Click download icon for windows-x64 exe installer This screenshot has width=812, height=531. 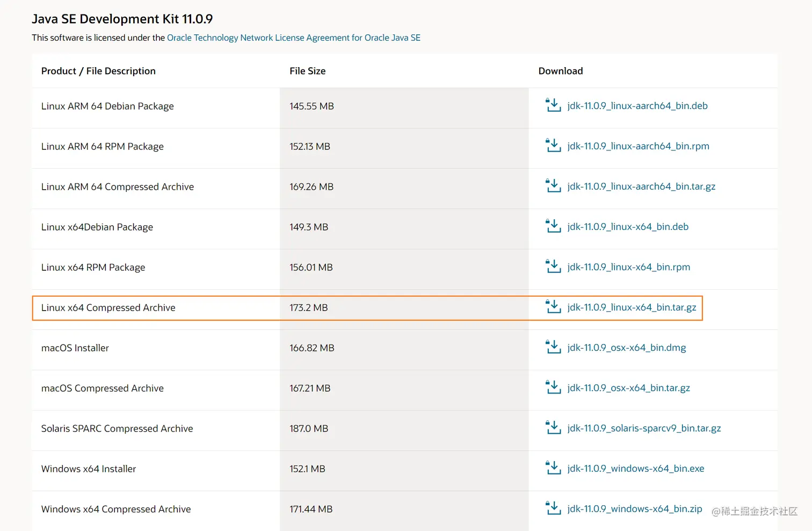pos(553,468)
